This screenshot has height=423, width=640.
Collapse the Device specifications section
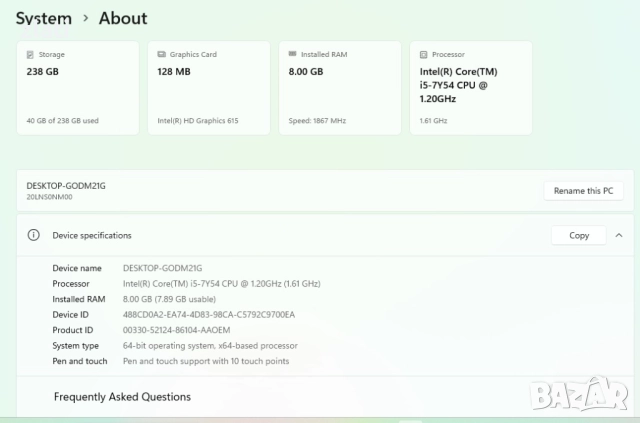(x=619, y=236)
